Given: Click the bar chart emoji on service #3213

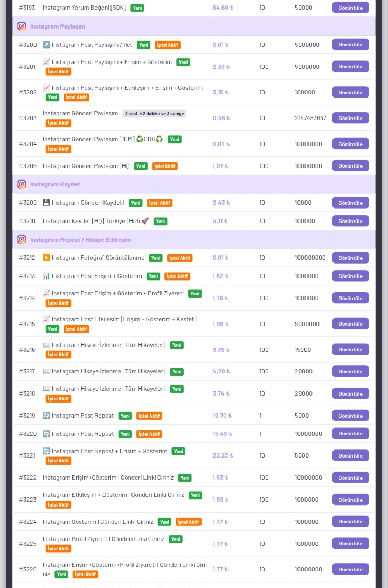Looking at the screenshot, I should [46, 276].
